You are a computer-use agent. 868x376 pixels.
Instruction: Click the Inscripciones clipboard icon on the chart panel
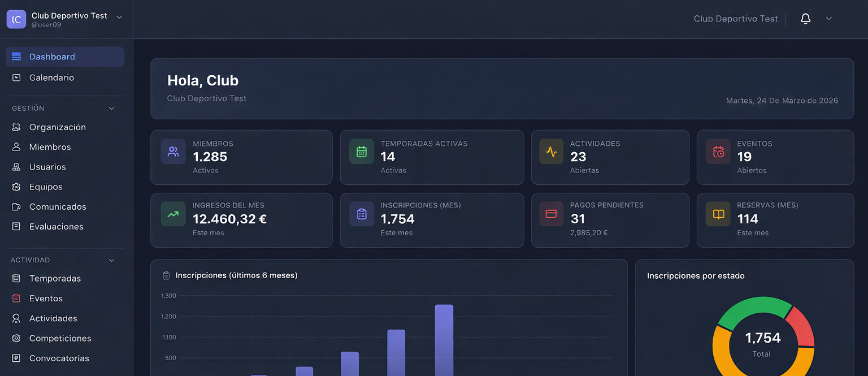(166, 275)
